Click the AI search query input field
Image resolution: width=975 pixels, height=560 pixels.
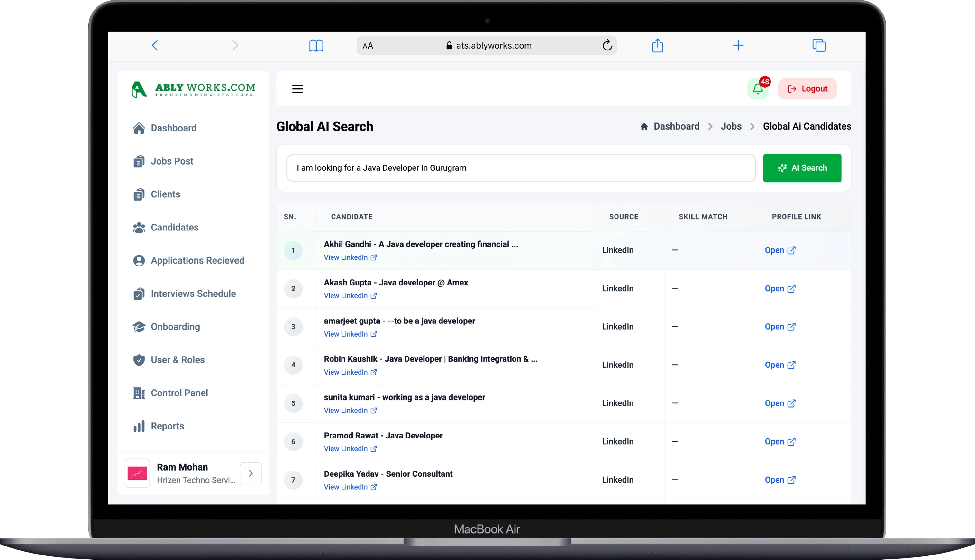point(521,168)
